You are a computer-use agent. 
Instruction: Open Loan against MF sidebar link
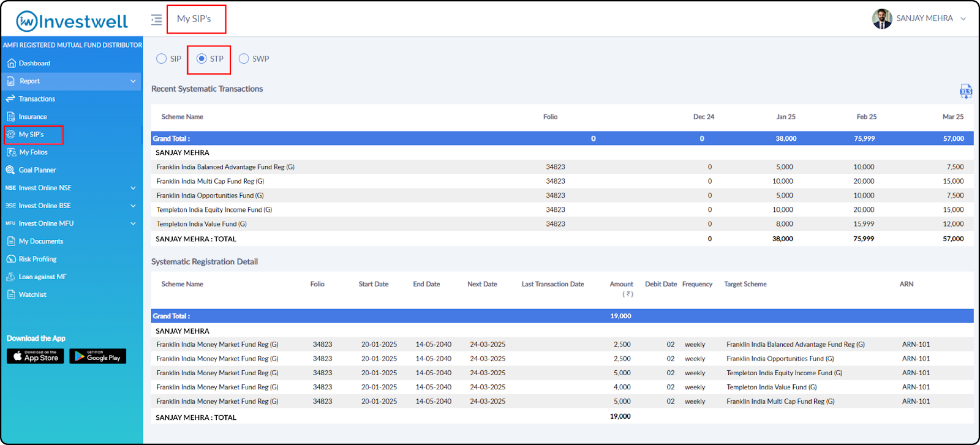pos(42,277)
